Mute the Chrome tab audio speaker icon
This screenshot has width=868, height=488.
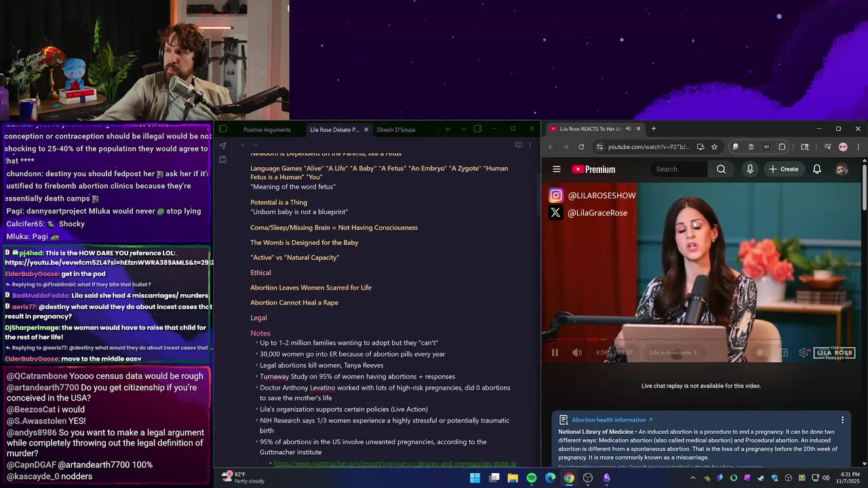point(628,129)
